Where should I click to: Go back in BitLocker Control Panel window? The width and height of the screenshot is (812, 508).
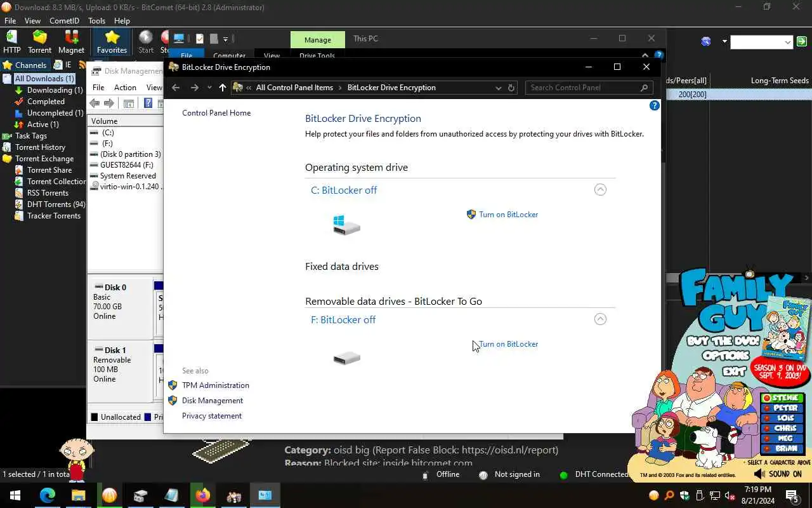point(176,88)
